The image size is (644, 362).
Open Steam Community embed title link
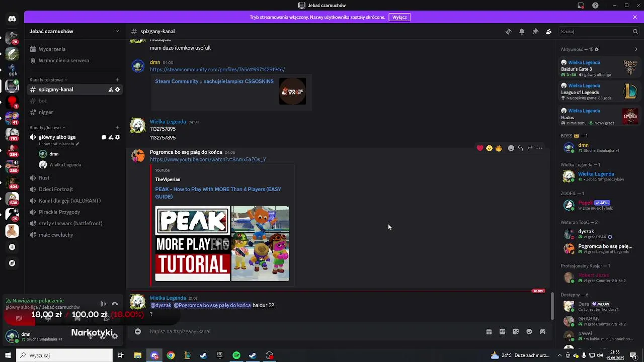pos(214,81)
